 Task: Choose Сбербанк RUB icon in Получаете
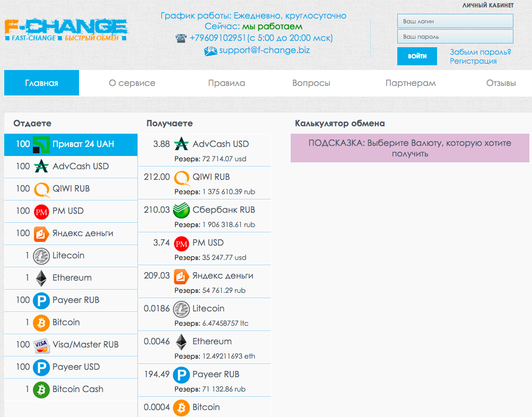pyautogui.click(x=181, y=210)
